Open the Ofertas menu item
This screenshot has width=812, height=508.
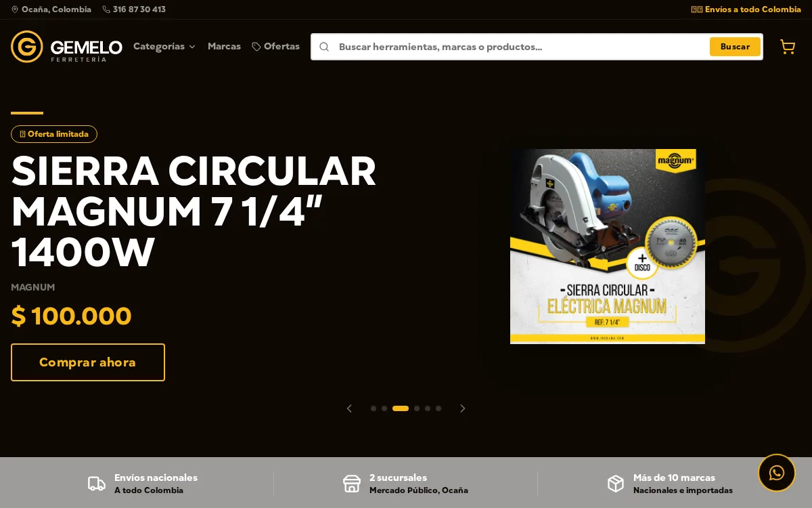click(276, 47)
